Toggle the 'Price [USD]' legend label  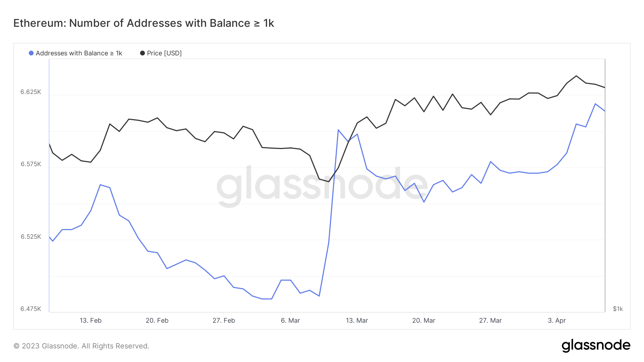click(x=164, y=53)
